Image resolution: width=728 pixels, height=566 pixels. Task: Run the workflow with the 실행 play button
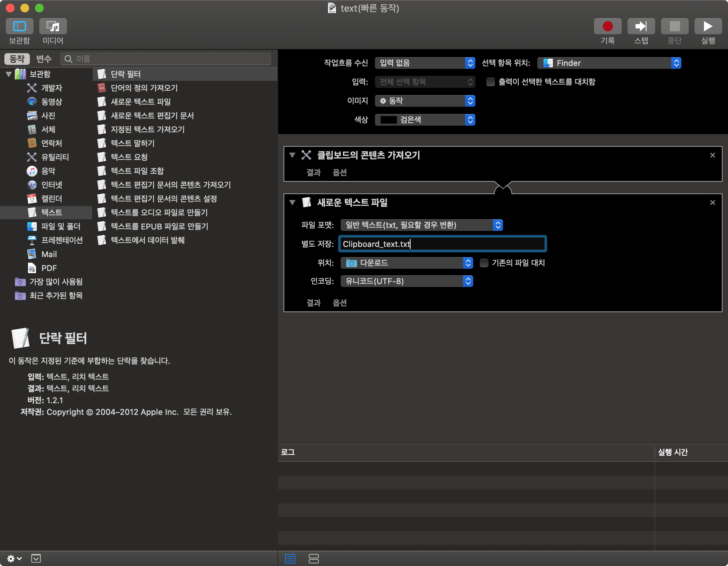point(708,27)
